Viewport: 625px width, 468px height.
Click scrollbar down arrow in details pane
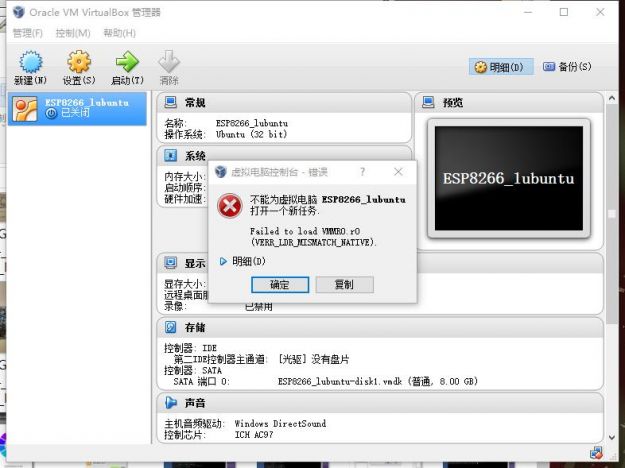coord(612,438)
